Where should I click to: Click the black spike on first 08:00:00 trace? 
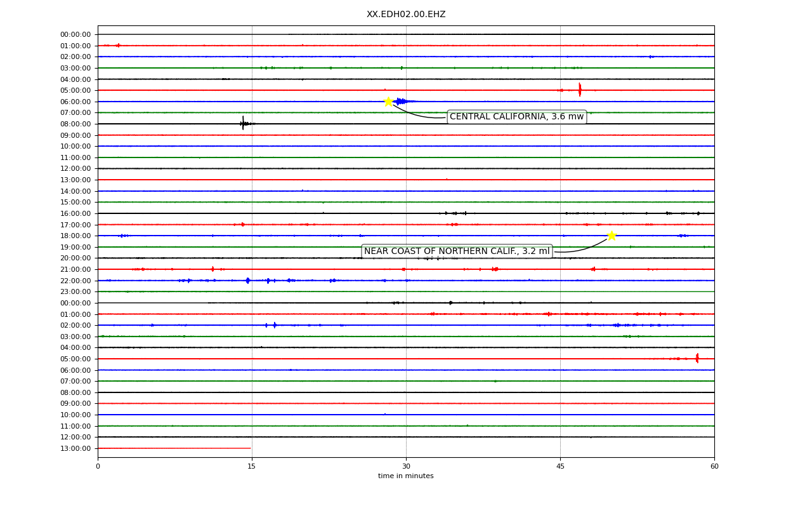click(243, 123)
